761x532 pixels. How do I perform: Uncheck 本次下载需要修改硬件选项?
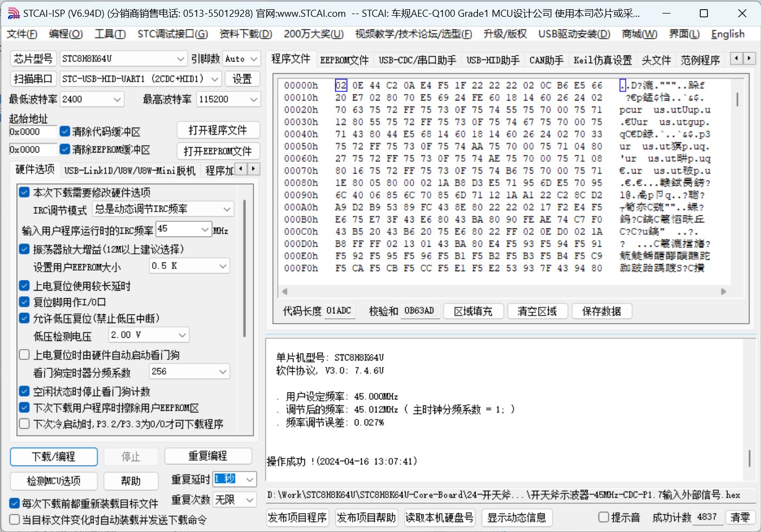pos(24,192)
